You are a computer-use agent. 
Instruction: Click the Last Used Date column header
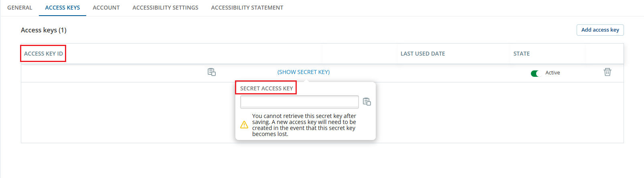coord(423,54)
